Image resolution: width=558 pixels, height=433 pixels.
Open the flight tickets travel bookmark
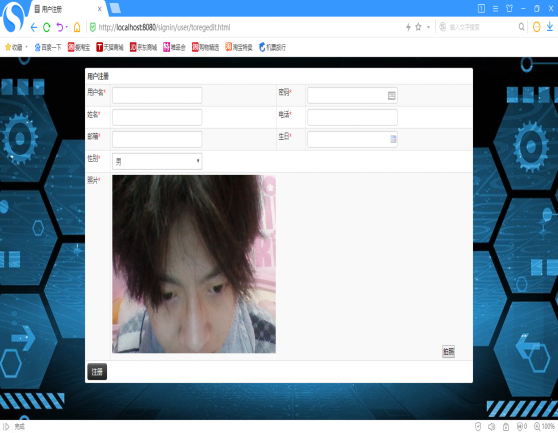tap(272, 47)
